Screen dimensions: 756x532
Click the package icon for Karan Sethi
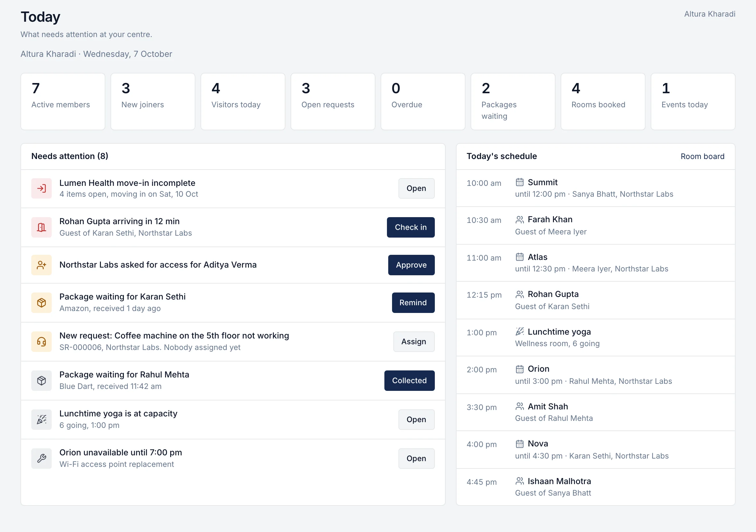[42, 303]
